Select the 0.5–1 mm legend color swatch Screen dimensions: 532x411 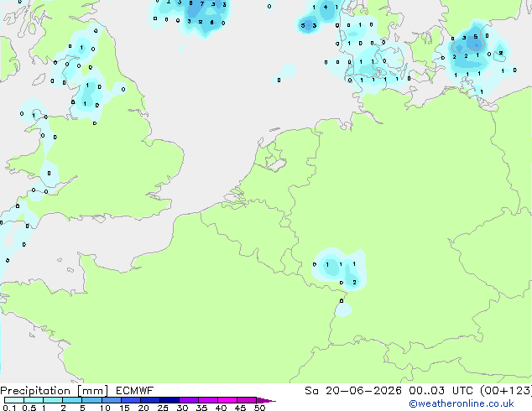(x=34, y=400)
